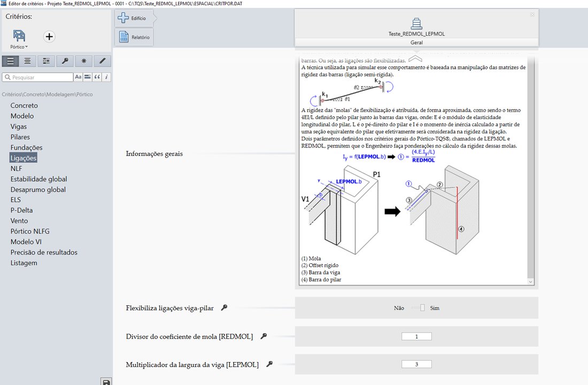
Task: Click the scrollbar down arrow of info panel
Action: (x=530, y=281)
